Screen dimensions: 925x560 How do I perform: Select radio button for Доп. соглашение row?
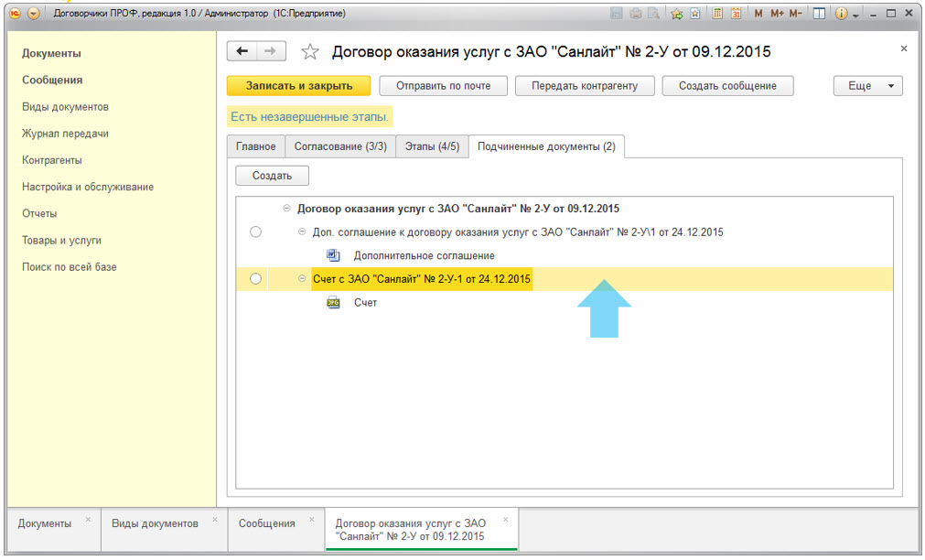pos(255,232)
